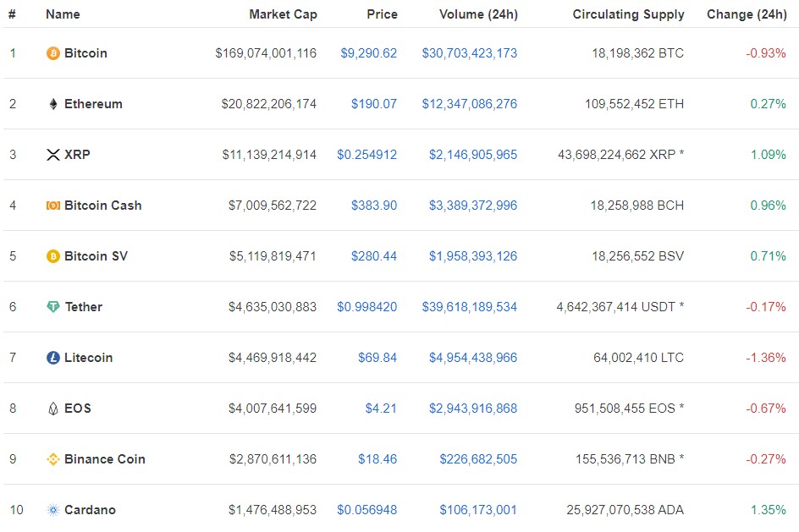
Task: Click Bitcoin Cash price $383.90
Action: [x=373, y=206]
